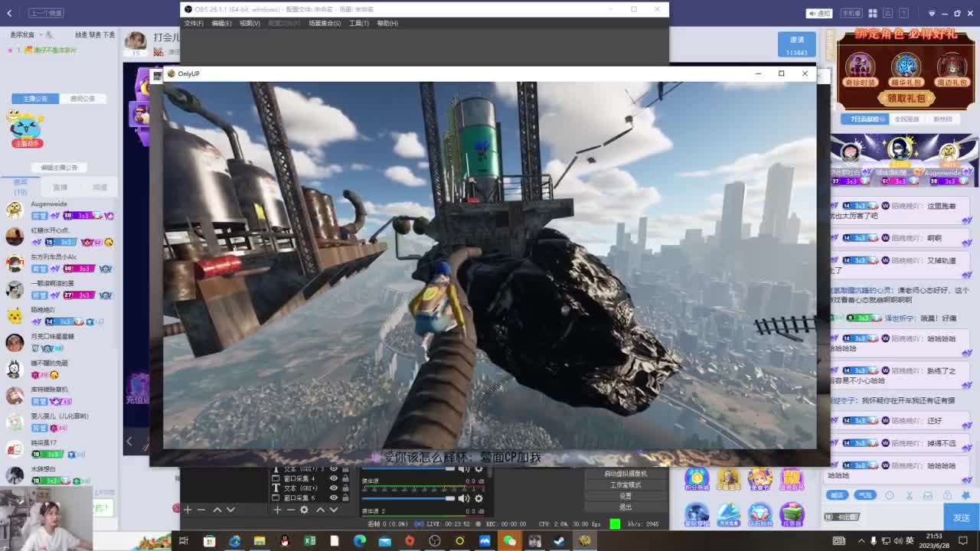Go back with the top-left arrow
The image size is (980, 551).
(x=9, y=13)
